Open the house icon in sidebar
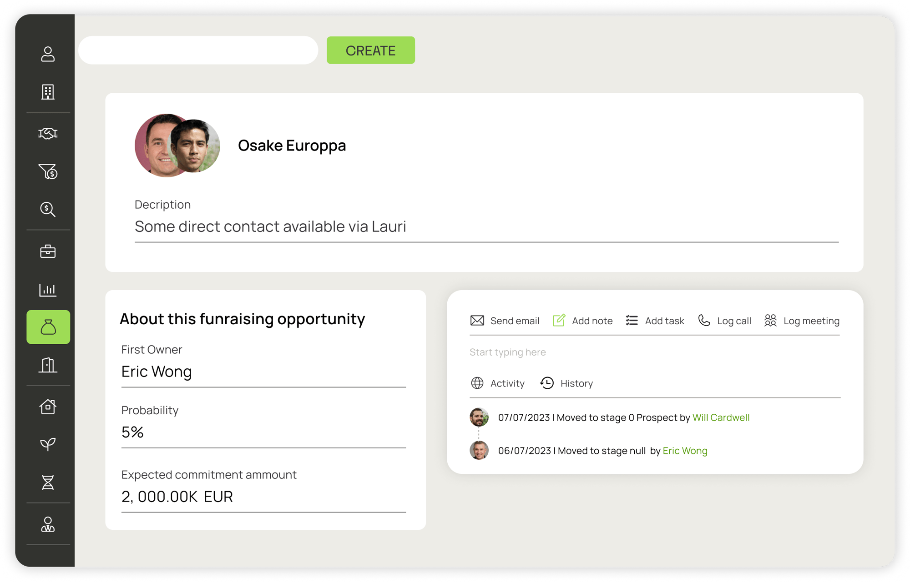The image size is (910, 588). tap(48, 406)
